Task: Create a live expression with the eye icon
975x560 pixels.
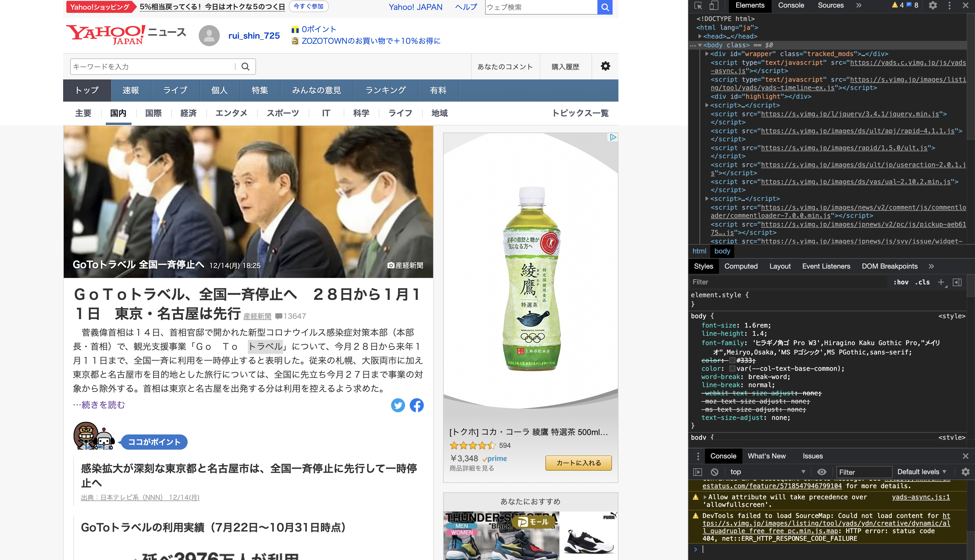Action: click(822, 472)
